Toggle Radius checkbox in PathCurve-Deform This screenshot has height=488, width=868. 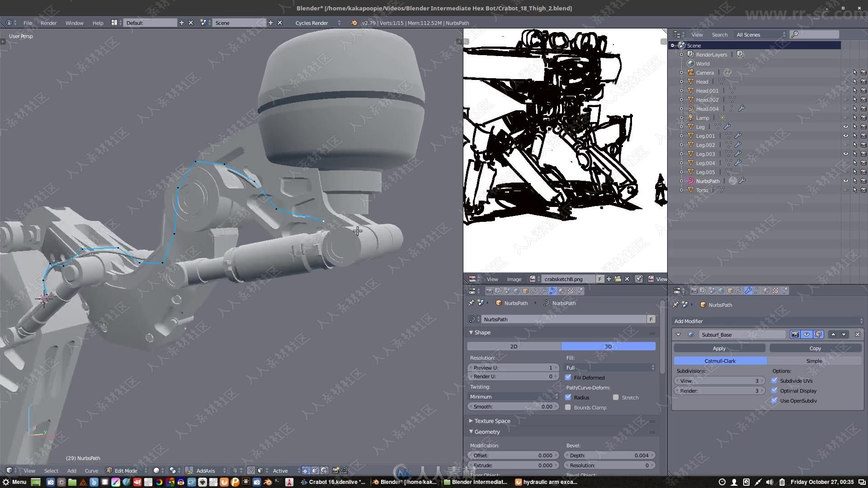(567, 397)
